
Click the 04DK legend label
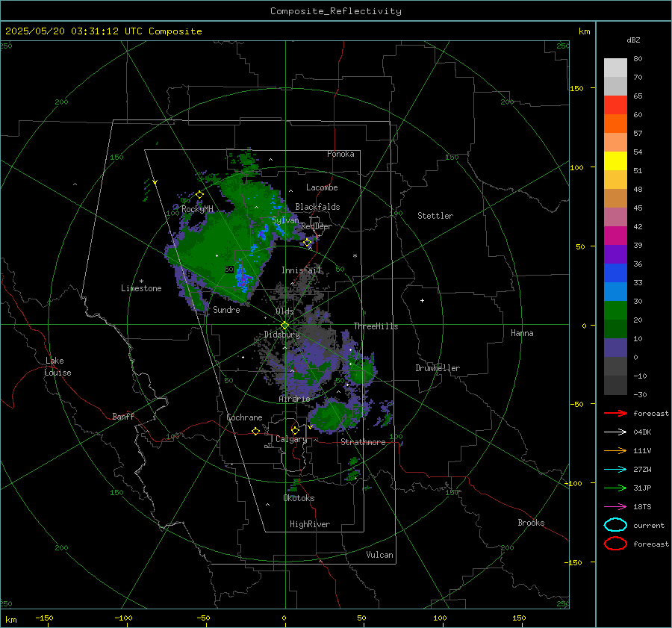[642, 432]
